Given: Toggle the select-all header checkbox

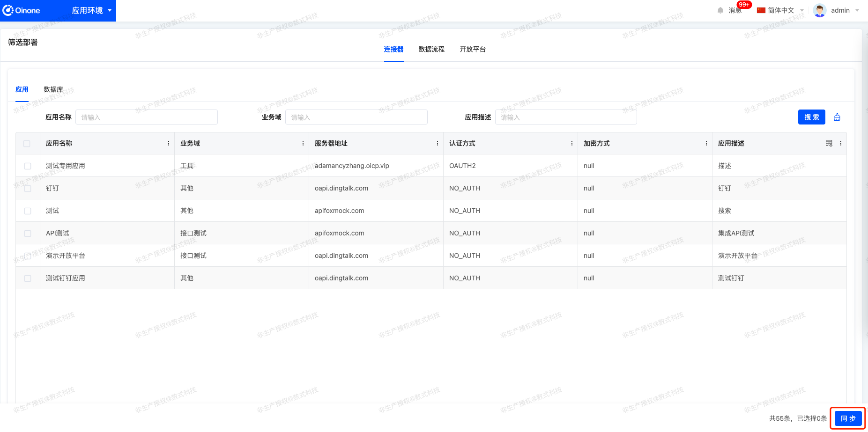Looking at the screenshot, I should pyautogui.click(x=27, y=144).
